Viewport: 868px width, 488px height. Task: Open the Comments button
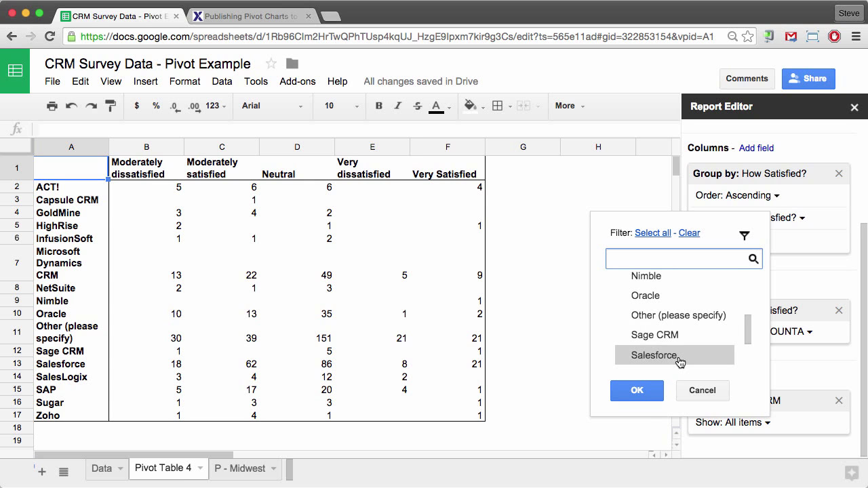click(x=747, y=79)
